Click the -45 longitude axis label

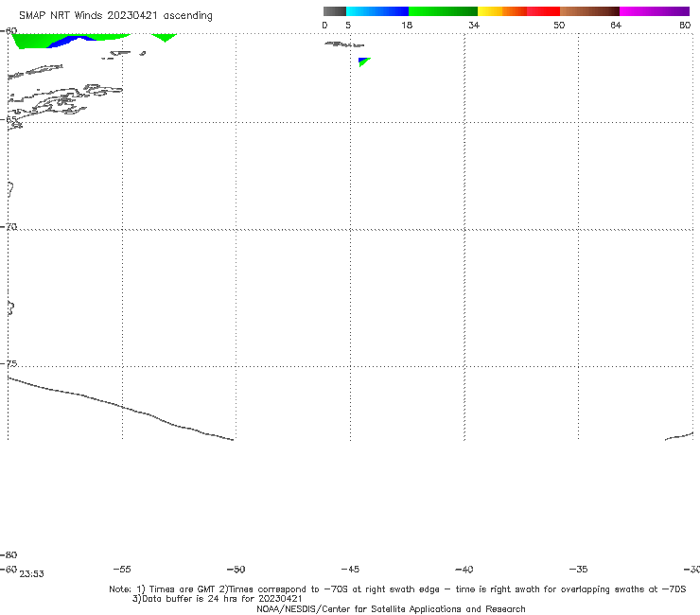click(x=350, y=569)
